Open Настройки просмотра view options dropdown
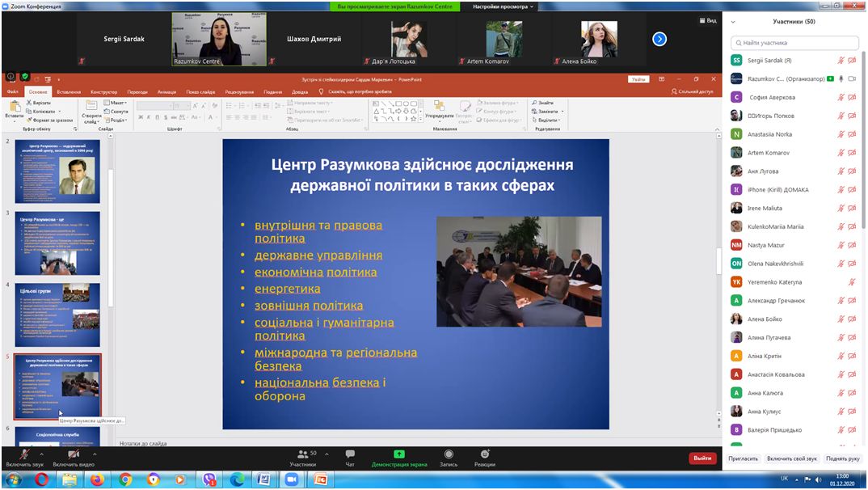The height and width of the screenshot is (490, 868). pos(503,6)
